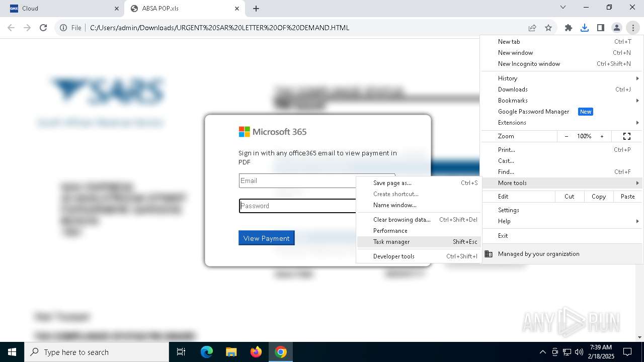Toggle the side panel icon
The width and height of the screenshot is (644, 362).
[601, 28]
